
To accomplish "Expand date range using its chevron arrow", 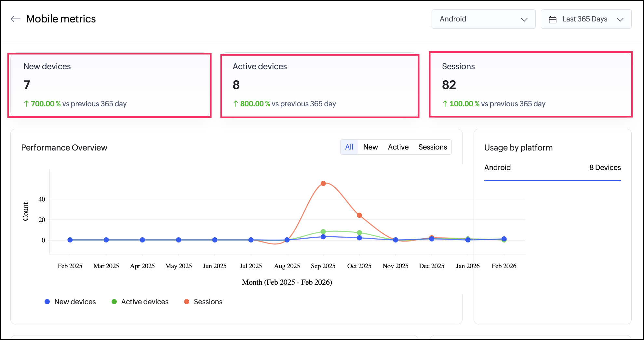I will [620, 20].
